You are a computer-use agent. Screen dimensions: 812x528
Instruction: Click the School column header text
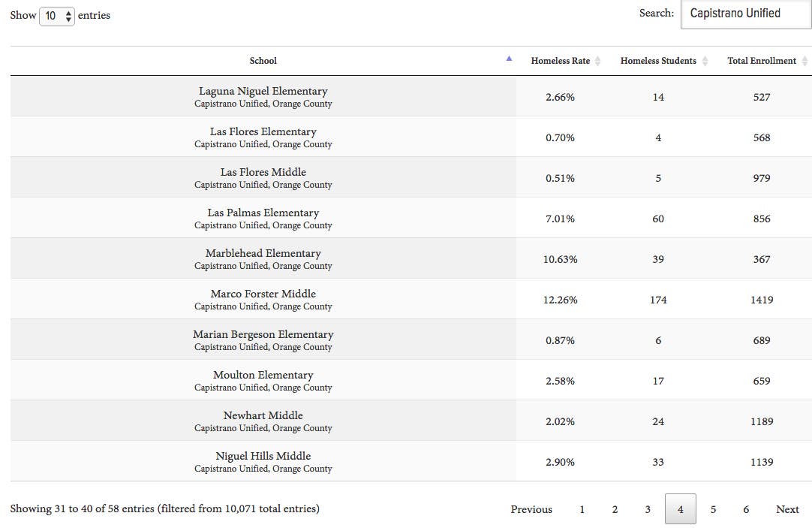pyautogui.click(x=263, y=61)
